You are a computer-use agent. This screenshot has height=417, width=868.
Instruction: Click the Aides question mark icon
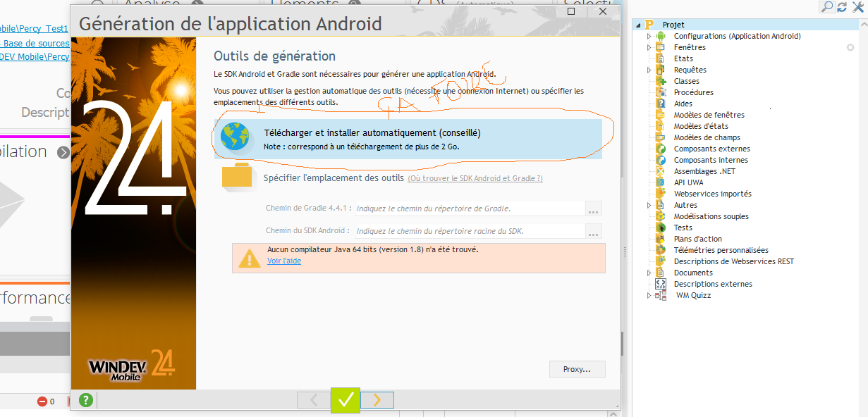click(661, 104)
